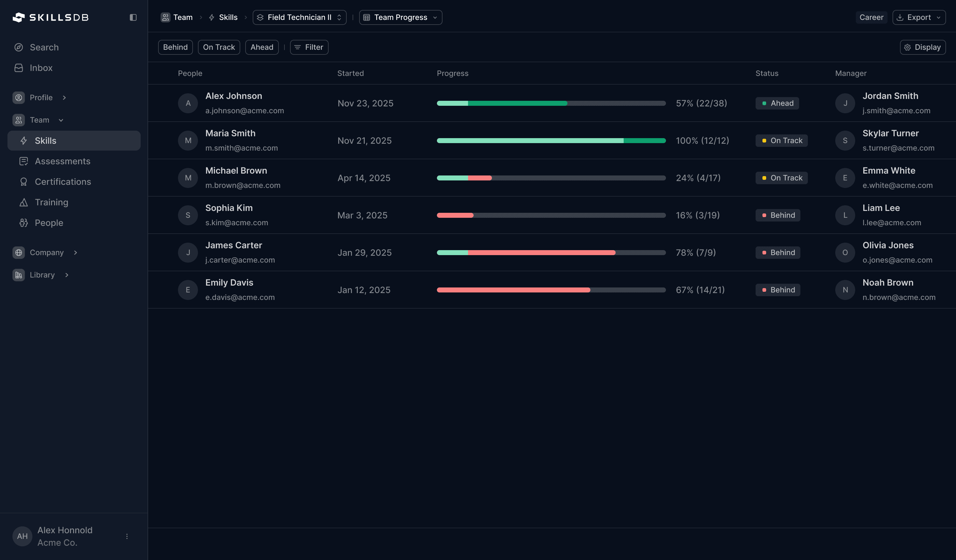Open the Display settings button
This screenshot has width=956, height=560.
pos(922,47)
